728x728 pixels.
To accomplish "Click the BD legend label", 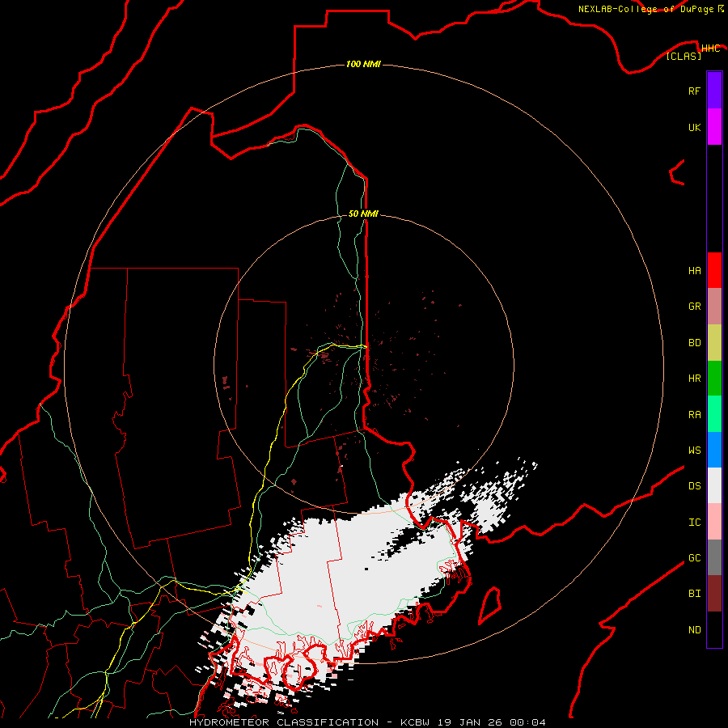I will 694,343.
